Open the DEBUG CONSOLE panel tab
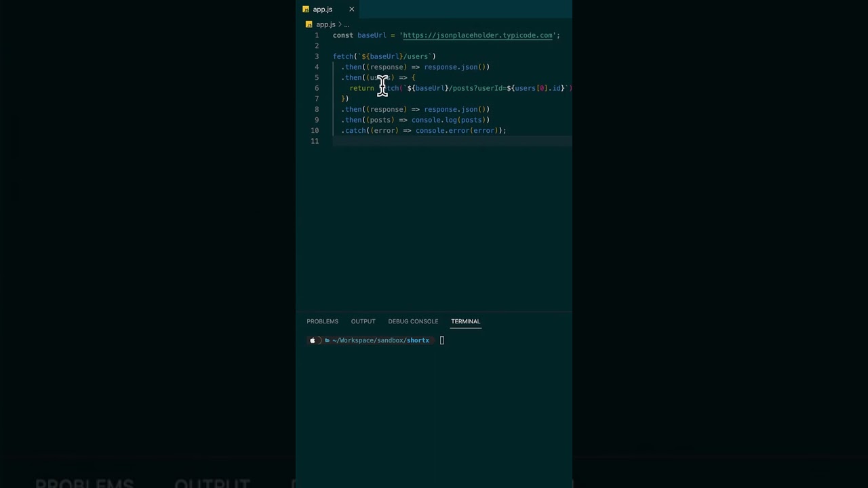 413,321
